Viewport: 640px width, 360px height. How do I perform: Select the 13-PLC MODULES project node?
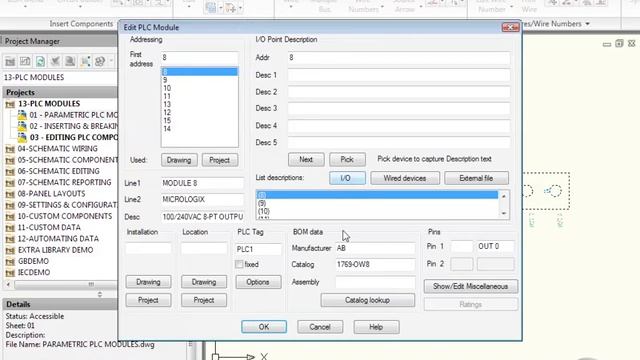pos(49,104)
